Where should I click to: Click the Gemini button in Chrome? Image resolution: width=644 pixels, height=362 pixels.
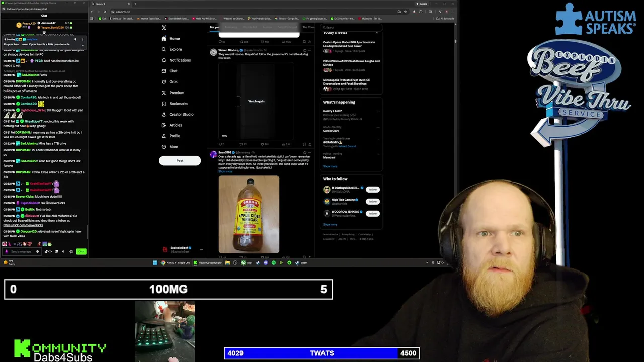click(422, 4)
